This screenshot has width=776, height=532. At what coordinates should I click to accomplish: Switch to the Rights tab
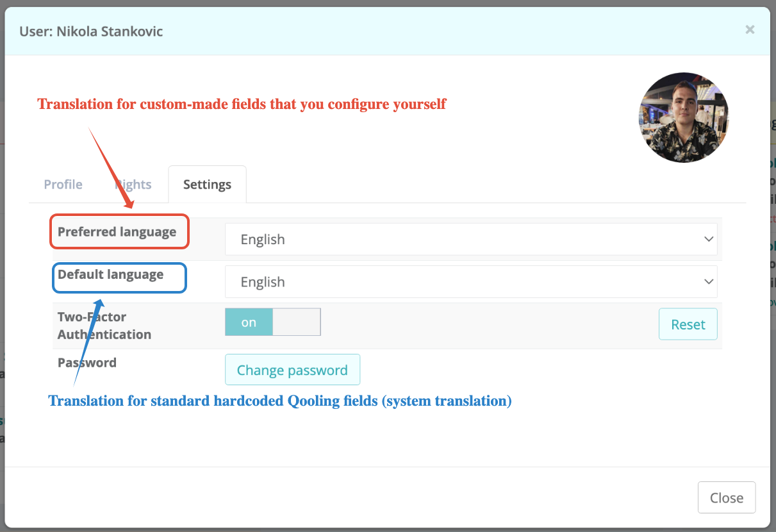coord(133,185)
